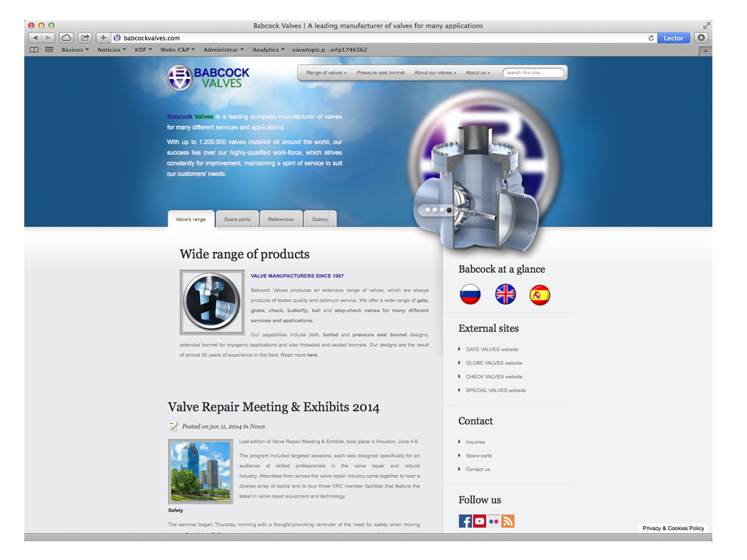Switch to the References tab
The image size is (747, 560).
click(x=281, y=219)
